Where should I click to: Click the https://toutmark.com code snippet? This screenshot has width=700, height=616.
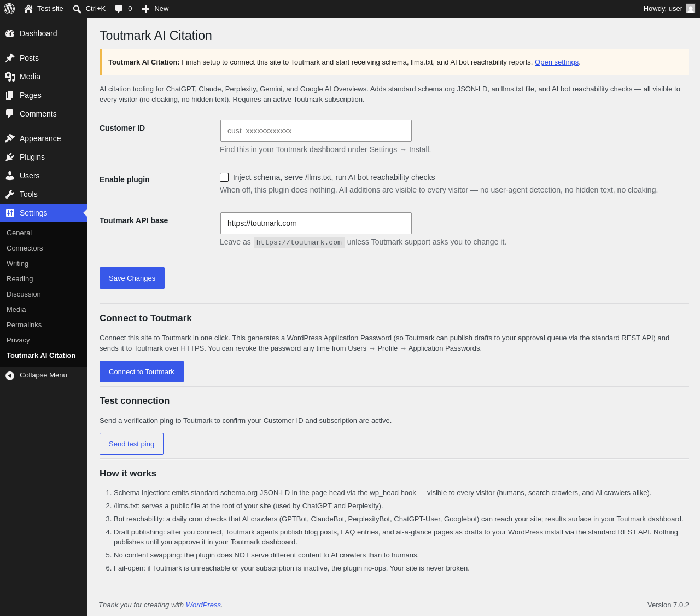click(299, 242)
